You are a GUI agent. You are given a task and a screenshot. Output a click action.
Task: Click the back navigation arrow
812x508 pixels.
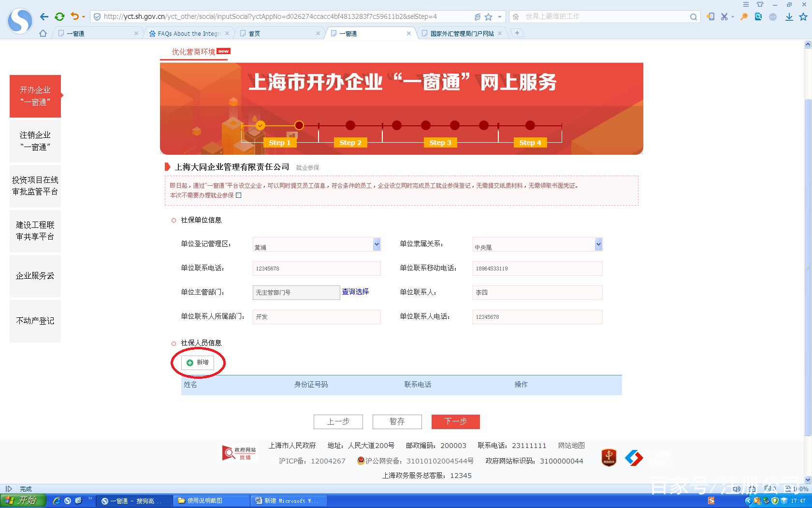click(x=44, y=16)
